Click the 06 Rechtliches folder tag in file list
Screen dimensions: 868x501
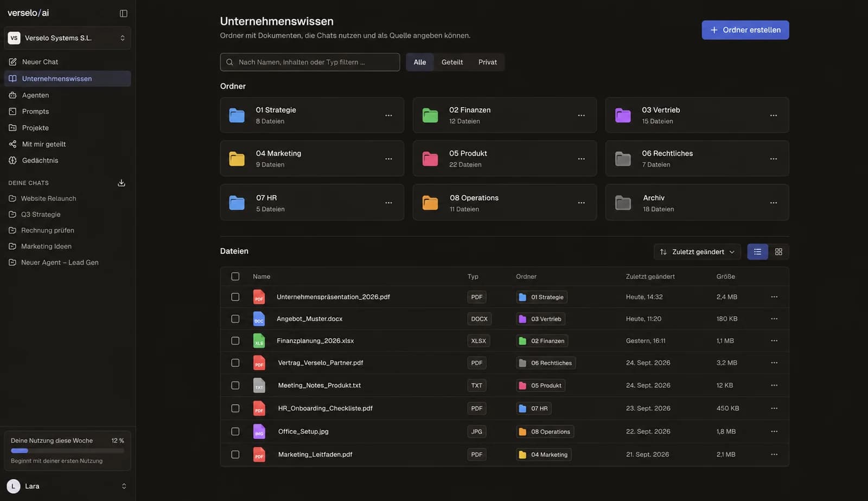546,363
